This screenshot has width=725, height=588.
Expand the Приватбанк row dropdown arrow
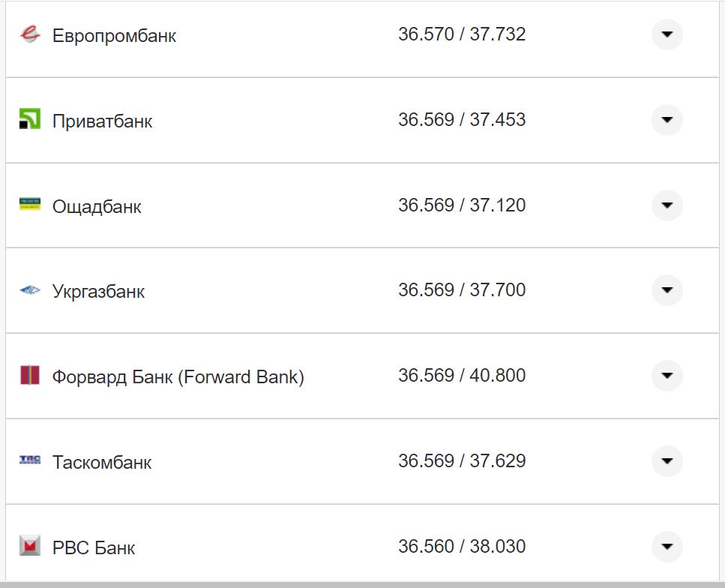click(667, 120)
